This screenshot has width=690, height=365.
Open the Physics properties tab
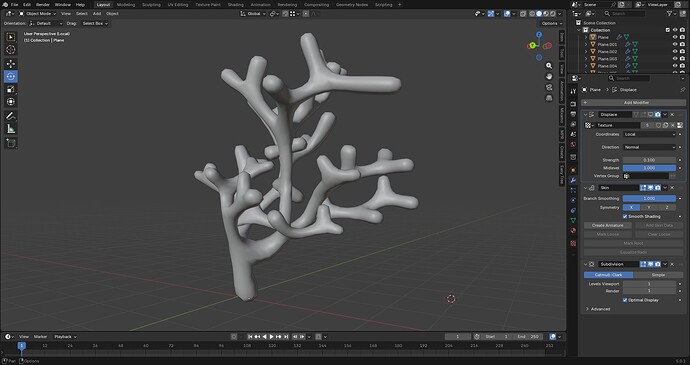pyautogui.click(x=573, y=200)
